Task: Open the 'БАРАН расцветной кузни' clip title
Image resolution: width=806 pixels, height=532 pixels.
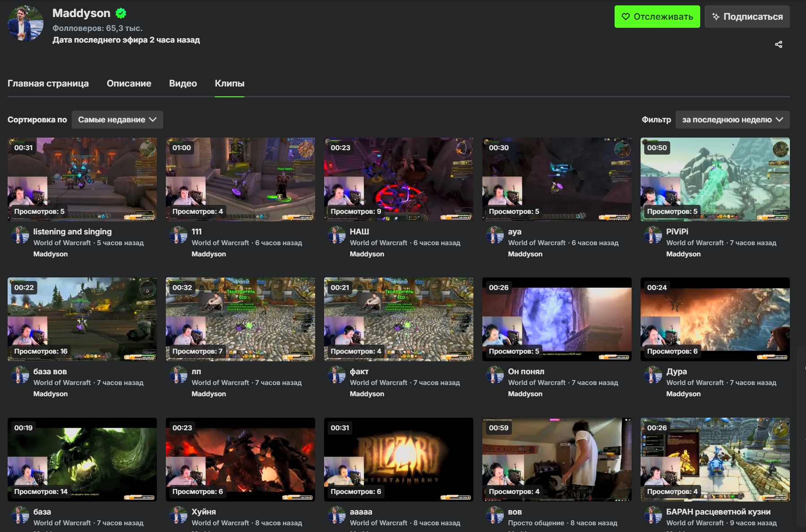Action: point(718,512)
